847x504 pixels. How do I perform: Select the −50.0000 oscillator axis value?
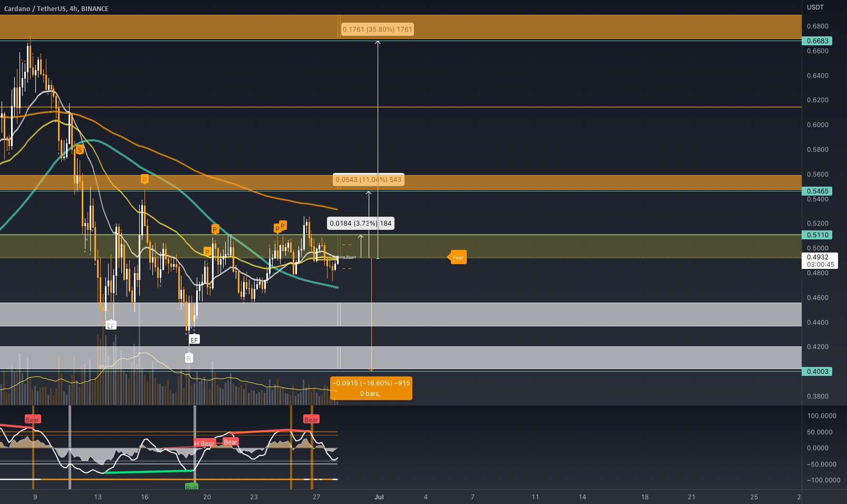[822, 464]
